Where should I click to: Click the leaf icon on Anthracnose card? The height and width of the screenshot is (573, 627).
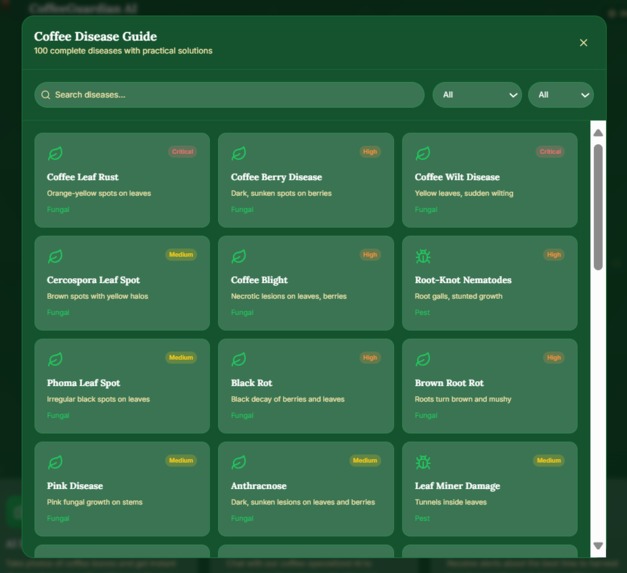coord(239,462)
